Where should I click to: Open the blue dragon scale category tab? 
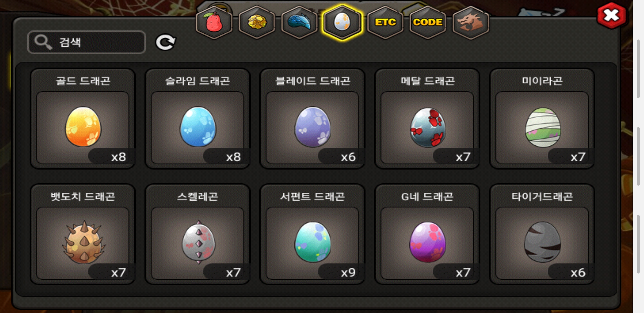coord(299,23)
